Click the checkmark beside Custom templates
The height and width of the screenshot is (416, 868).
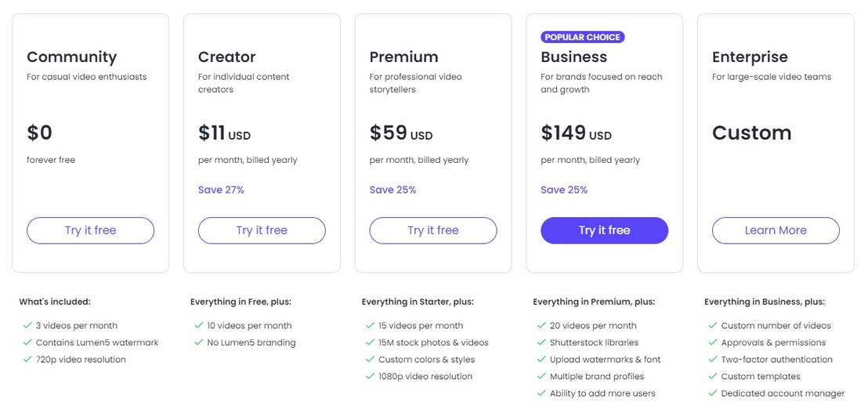(x=713, y=377)
